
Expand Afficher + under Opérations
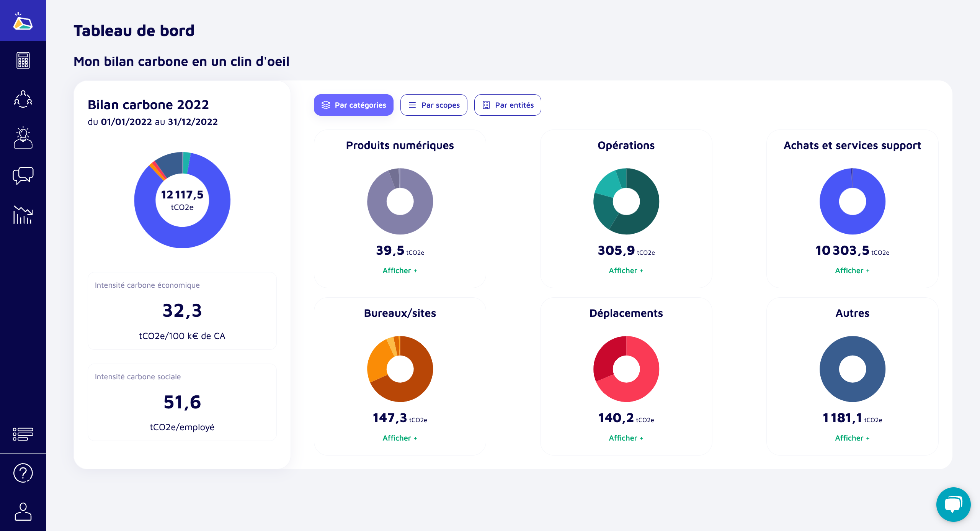click(x=626, y=270)
